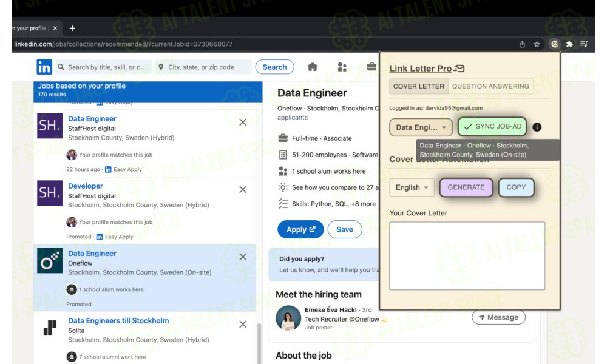Click the City, state, or zip code field
Viewport: 607px width, 364px height.
point(203,67)
